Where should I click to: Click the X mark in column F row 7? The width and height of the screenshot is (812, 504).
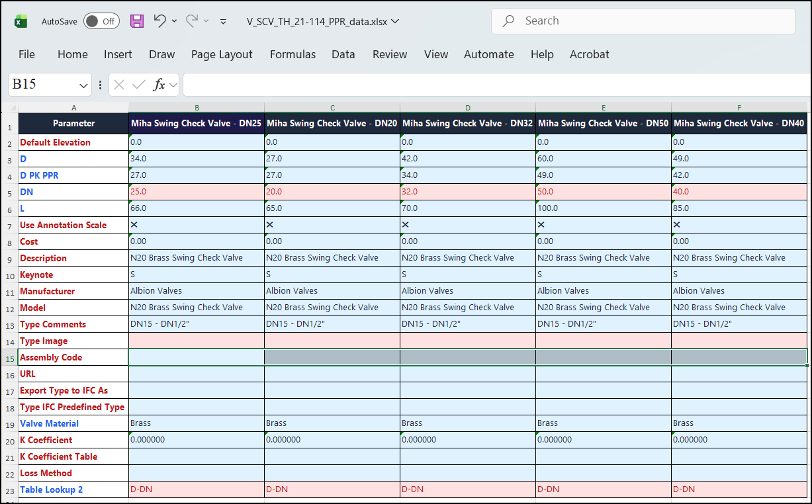point(676,225)
